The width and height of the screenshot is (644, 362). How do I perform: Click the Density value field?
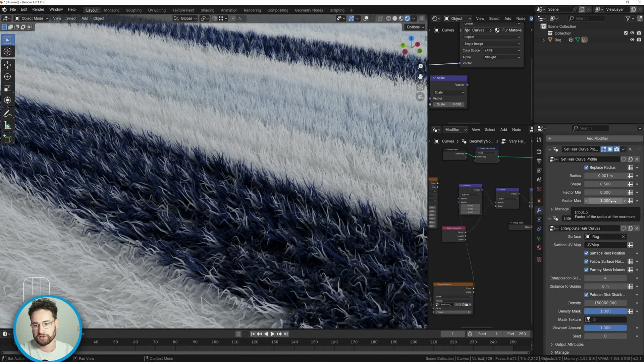[x=605, y=303]
